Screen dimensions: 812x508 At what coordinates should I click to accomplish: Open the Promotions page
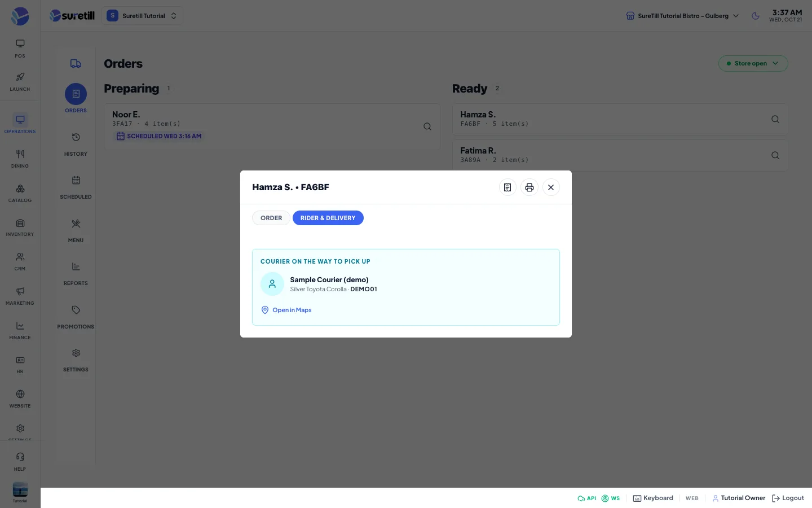click(x=76, y=317)
